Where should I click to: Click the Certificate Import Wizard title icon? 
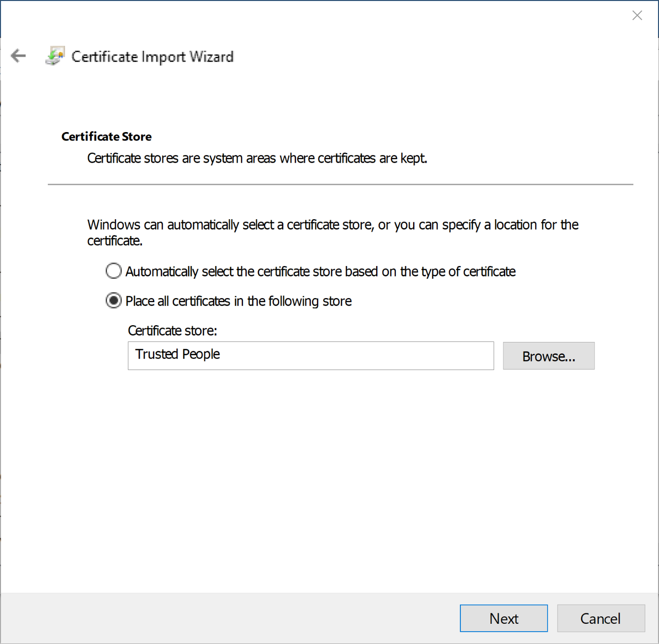tap(55, 56)
